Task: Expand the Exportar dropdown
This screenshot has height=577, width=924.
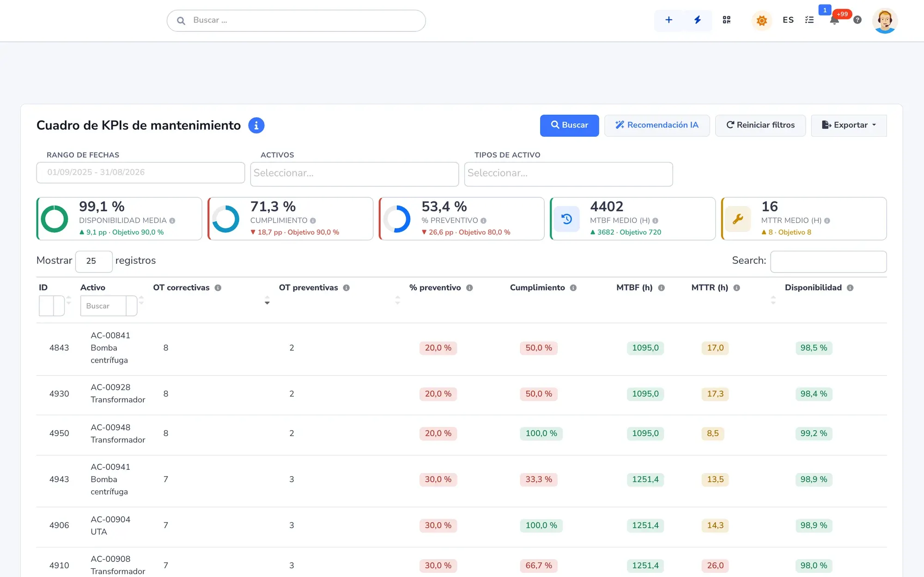Action: point(849,125)
